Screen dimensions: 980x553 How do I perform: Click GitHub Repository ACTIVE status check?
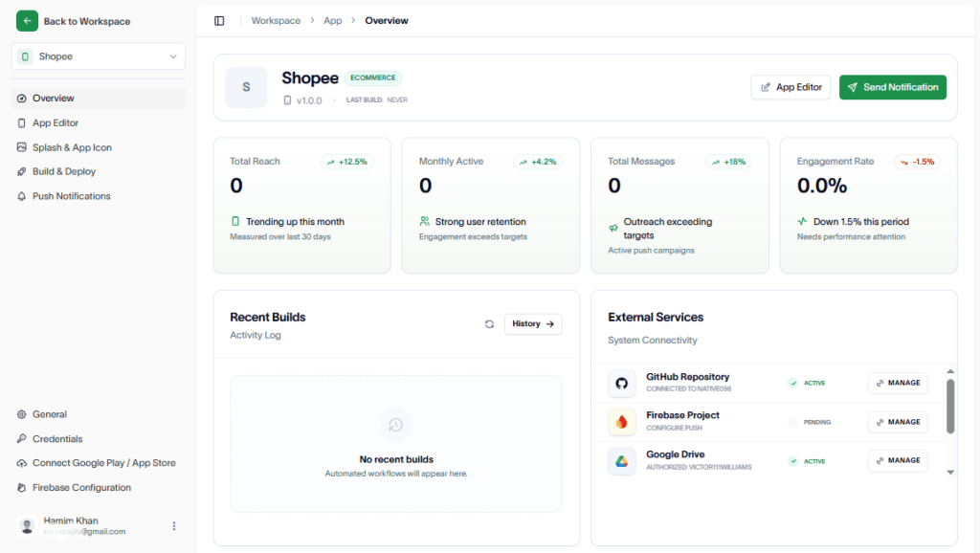(793, 383)
